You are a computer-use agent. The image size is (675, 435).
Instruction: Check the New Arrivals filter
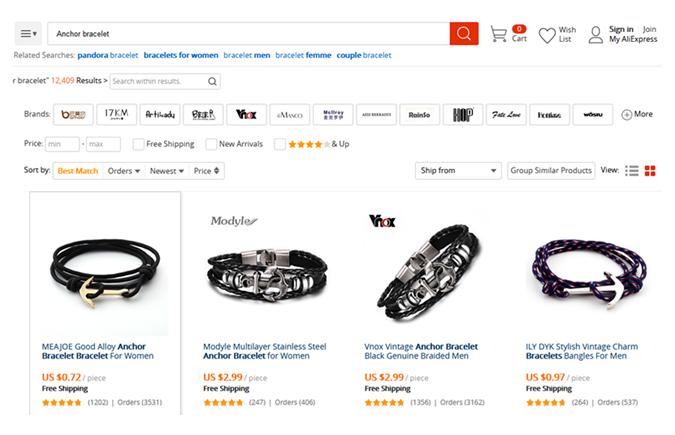(211, 144)
